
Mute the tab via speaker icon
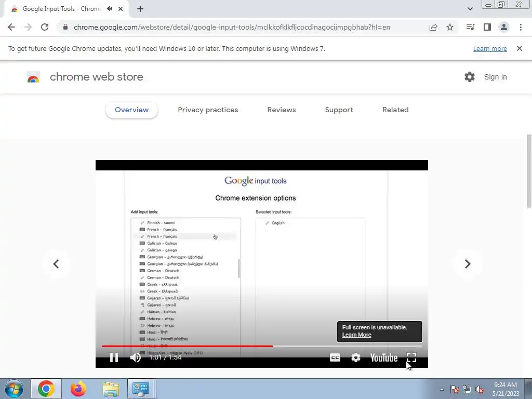tap(109, 9)
